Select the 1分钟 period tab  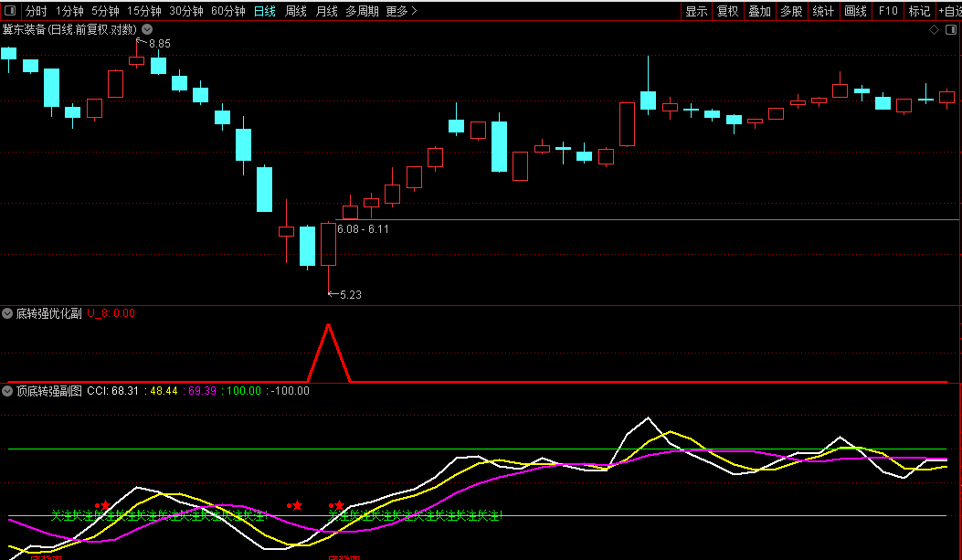pos(69,11)
